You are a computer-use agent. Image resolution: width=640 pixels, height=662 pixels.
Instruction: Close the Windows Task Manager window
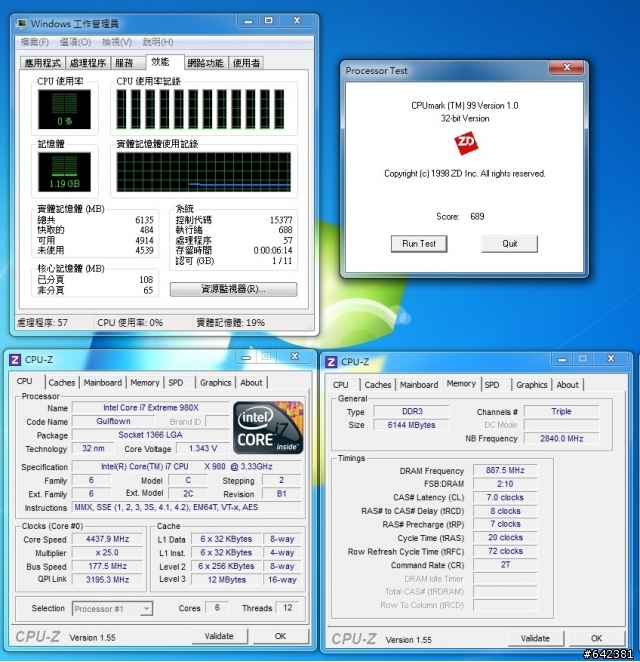[297, 21]
